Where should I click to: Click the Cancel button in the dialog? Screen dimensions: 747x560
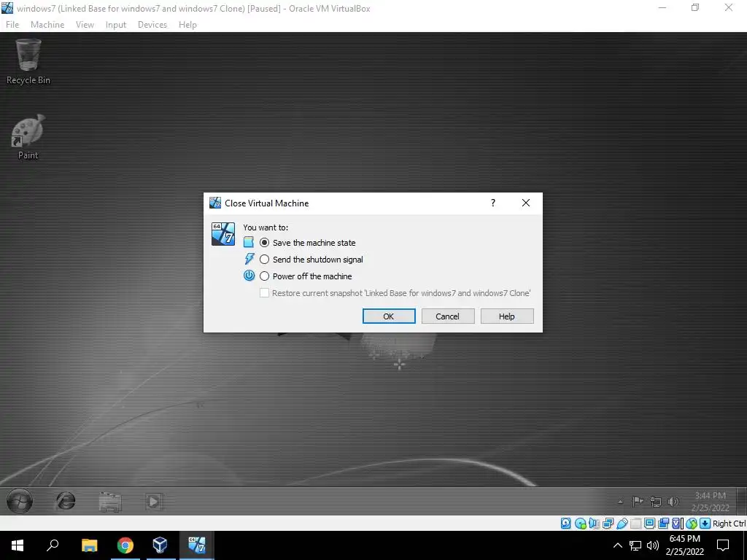pyautogui.click(x=448, y=316)
